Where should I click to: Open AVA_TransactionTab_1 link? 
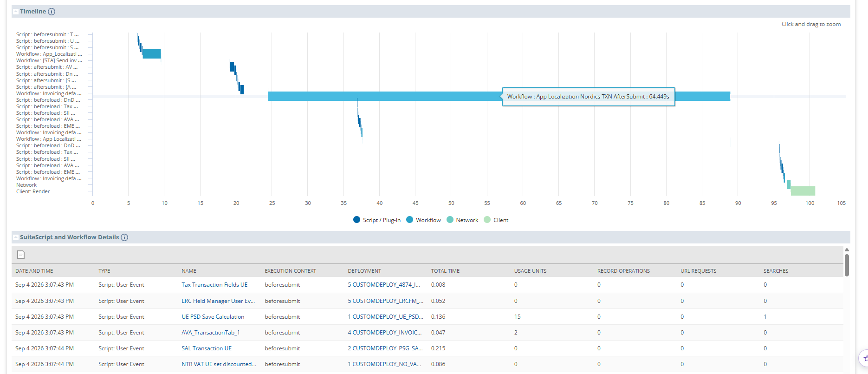[x=211, y=333]
